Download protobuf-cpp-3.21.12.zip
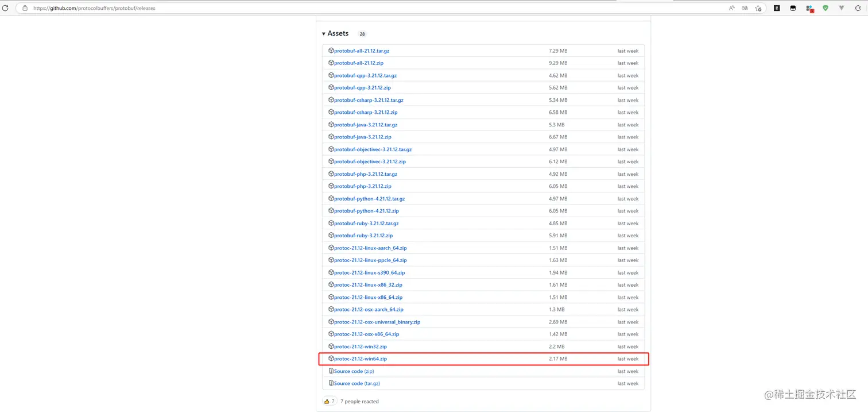The image size is (868, 412). [x=362, y=88]
